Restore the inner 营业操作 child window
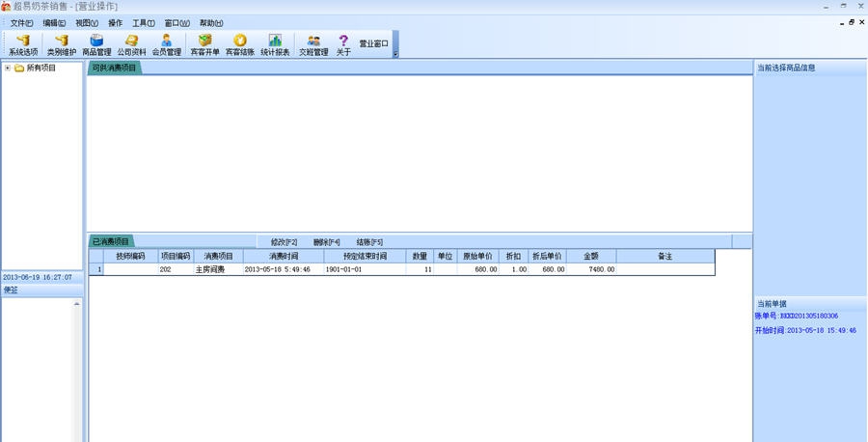 coord(852,22)
